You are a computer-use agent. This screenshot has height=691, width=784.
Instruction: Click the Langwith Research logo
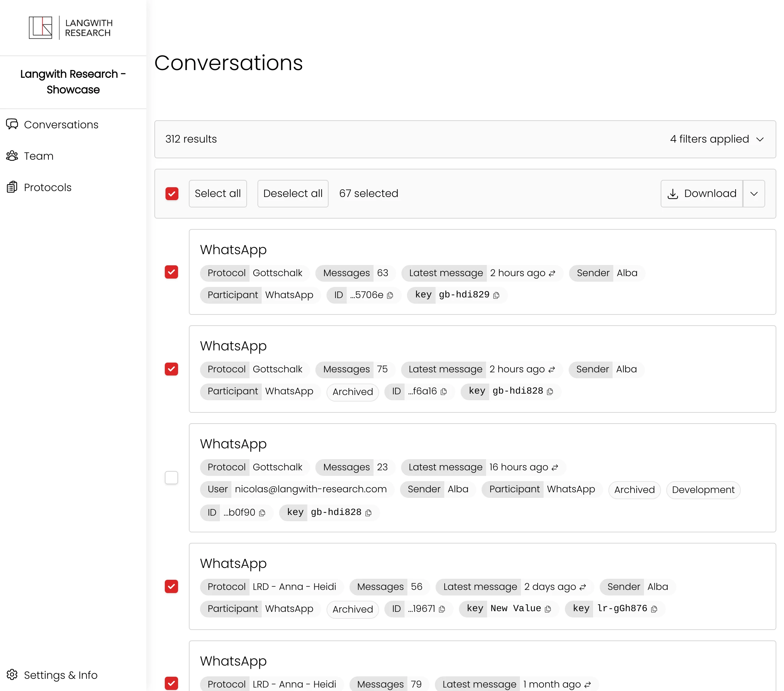click(71, 28)
